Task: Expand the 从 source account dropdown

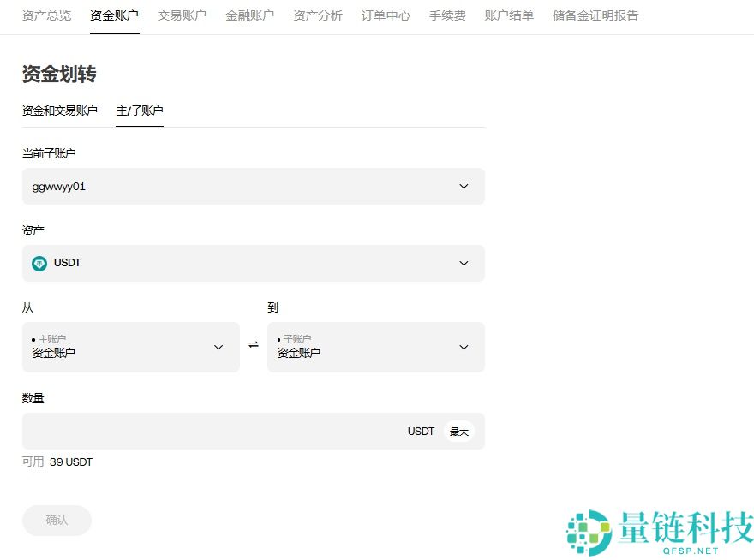Action: point(130,347)
